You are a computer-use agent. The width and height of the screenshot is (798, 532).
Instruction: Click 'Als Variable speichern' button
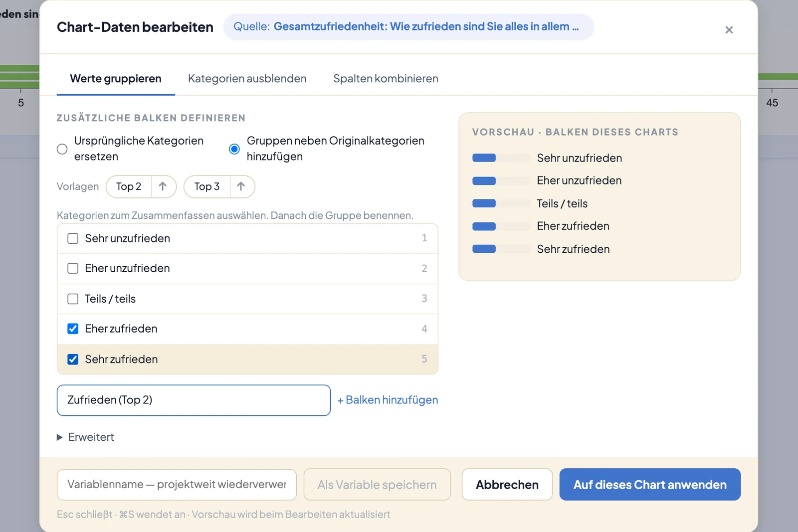pos(377,485)
